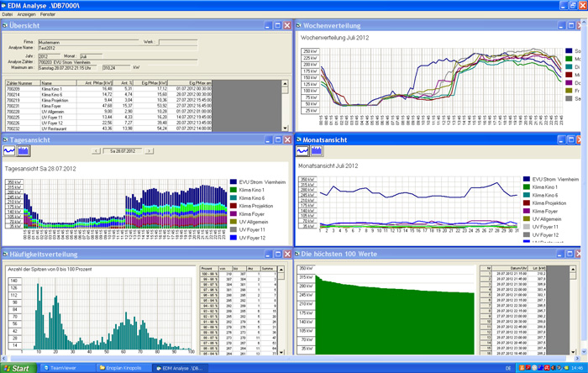Open the Fenster menu
Viewport: 588px width, 373px height.
click(x=48, y=14)
